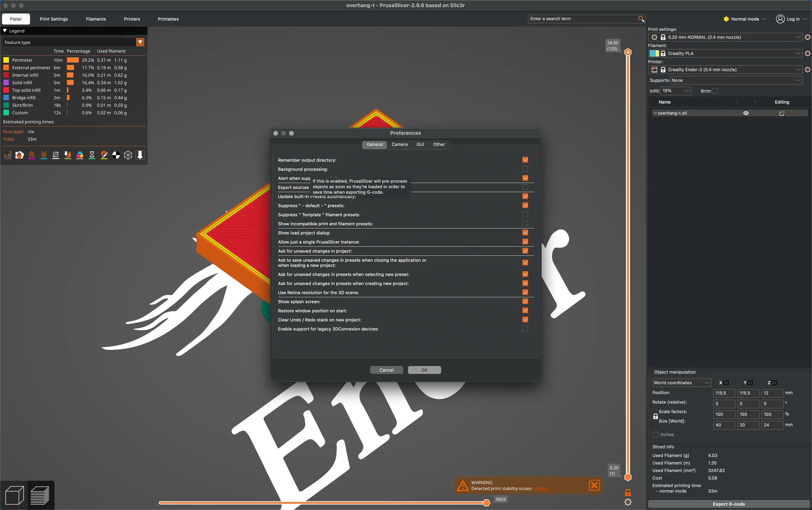Enable Background processing checkbox
This screenshot has height=510, width=812.
525,169
